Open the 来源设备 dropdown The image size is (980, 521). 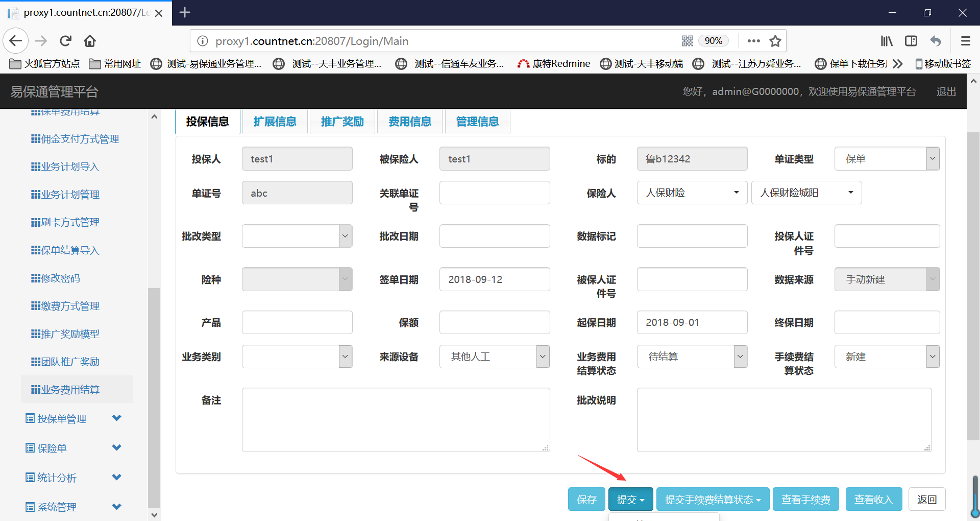494,357
